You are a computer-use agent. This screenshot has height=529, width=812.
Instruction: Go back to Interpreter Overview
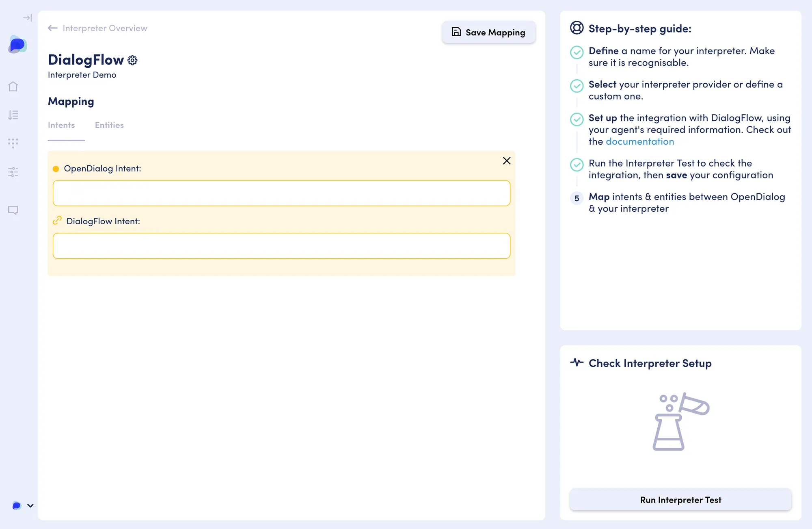(97, 28)
